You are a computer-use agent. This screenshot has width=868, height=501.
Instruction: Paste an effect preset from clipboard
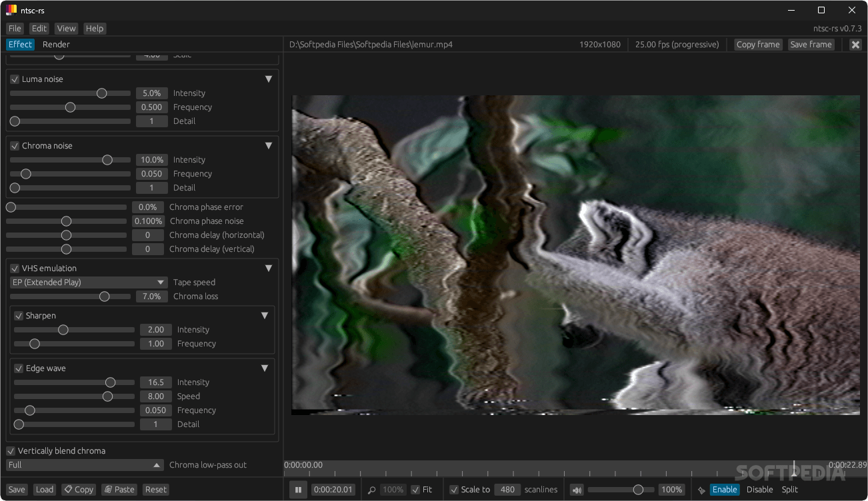(119, 489)
